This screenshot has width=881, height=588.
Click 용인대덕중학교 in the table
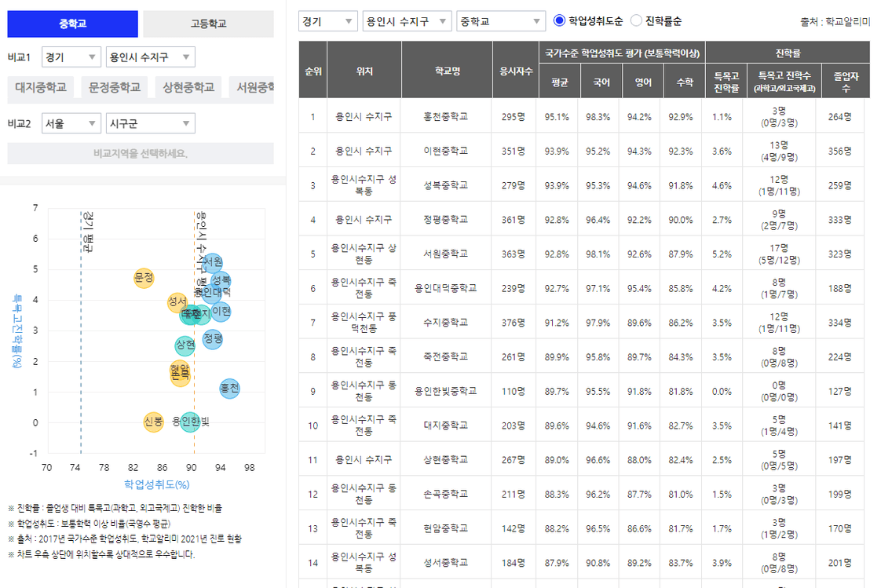click(x=445, y=288)
